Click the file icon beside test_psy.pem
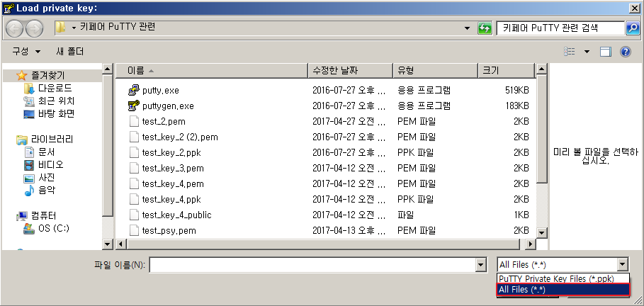The width and height of the screenshot is (644, 306). pyautogui.click(x=134, y=231)
